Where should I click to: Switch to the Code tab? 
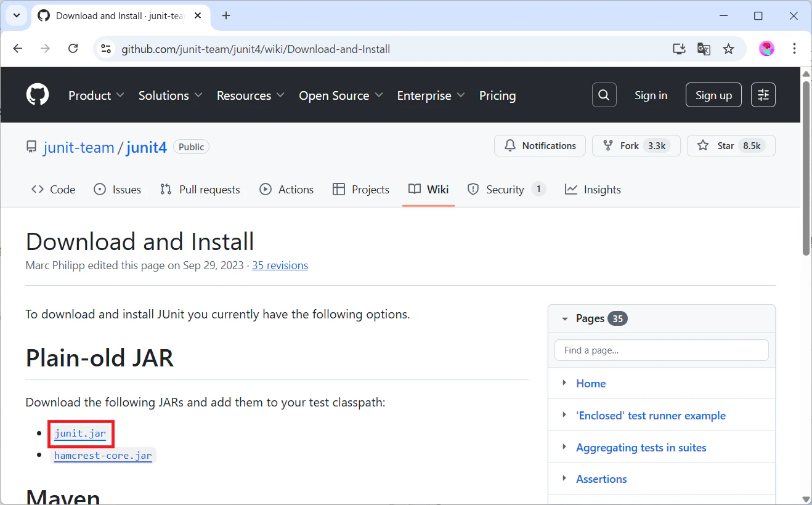point(53,190)
